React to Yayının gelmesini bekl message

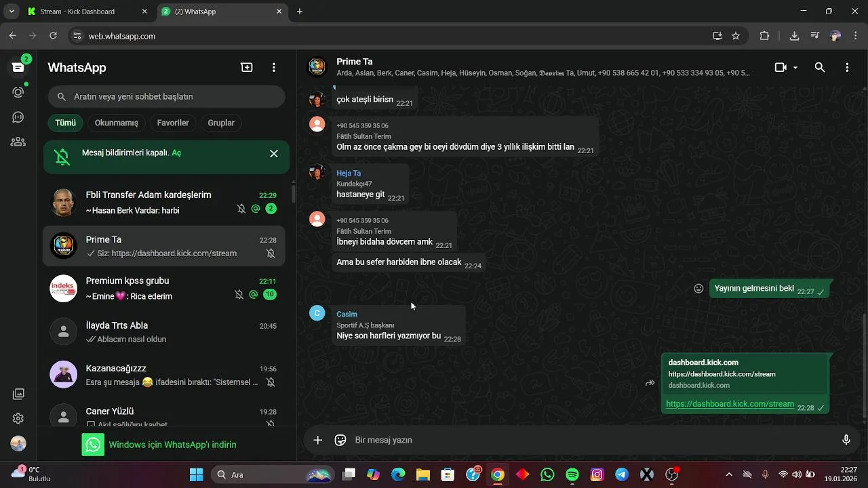click(698, 289)
